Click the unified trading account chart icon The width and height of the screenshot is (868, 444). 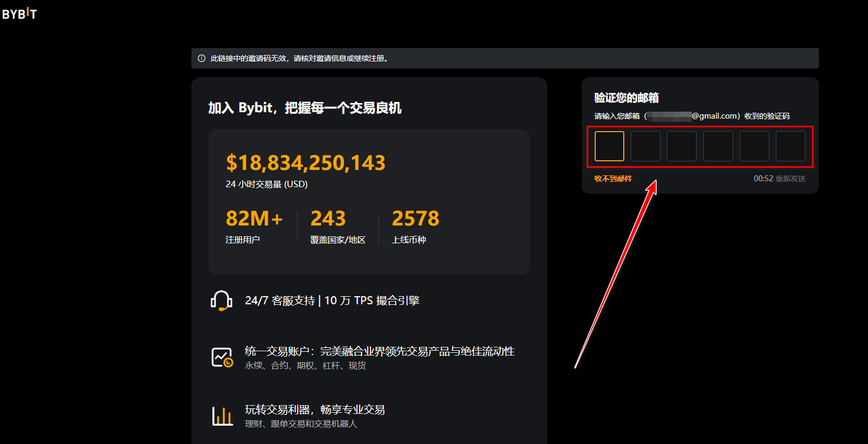[x=222, y=357]
